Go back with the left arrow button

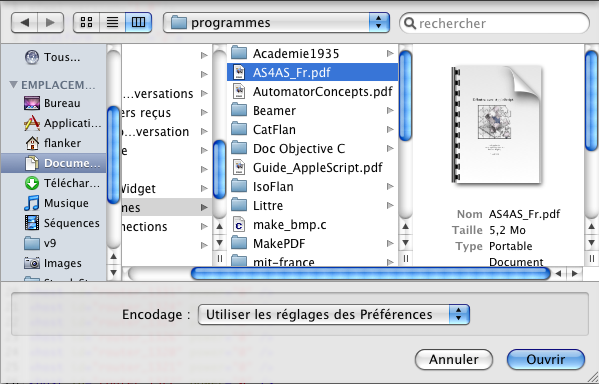24,23
